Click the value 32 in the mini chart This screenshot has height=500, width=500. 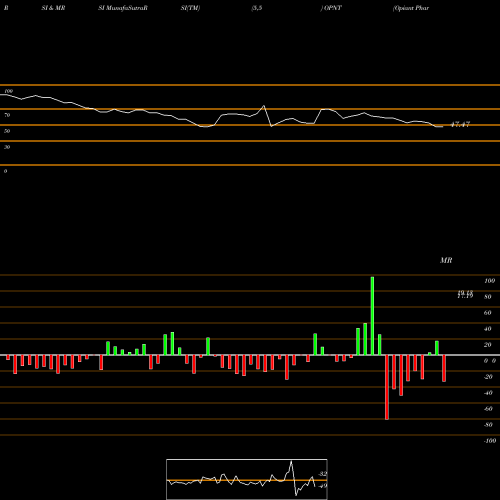pyautogui.click(x=323, y=474)
